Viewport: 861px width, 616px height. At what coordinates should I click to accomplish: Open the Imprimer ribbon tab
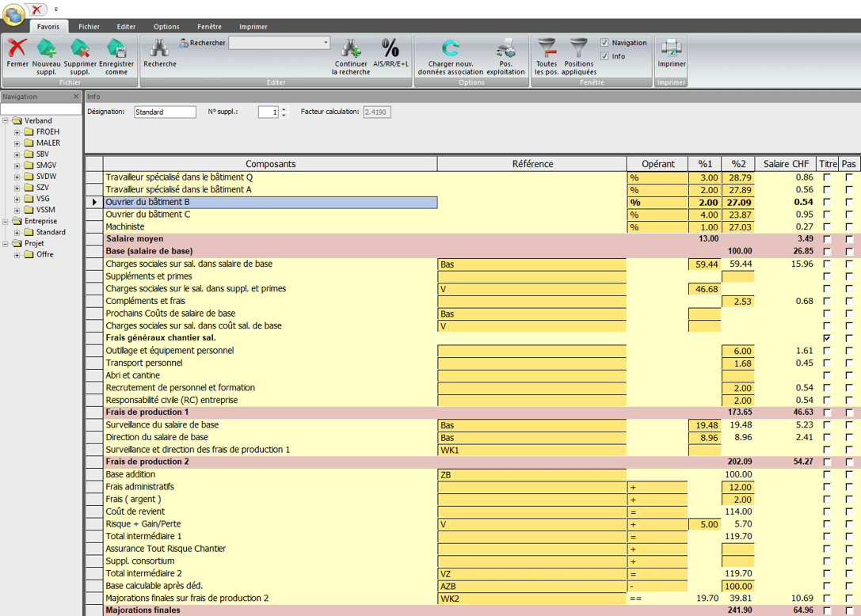point(253,26)
